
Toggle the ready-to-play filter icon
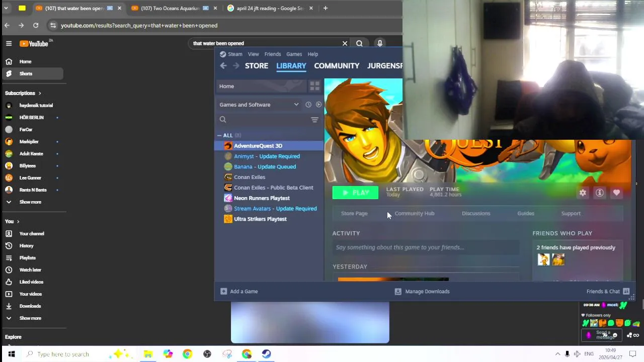tap(318, 105)
